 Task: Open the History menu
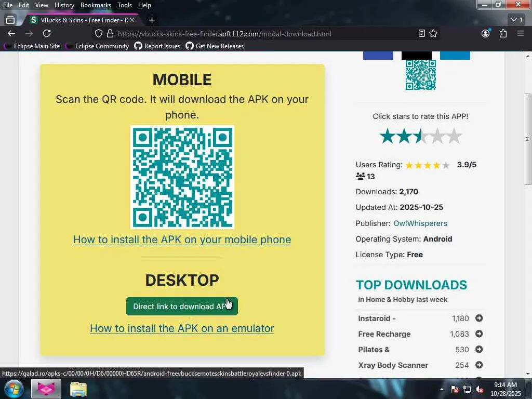(x=64, y=5)
